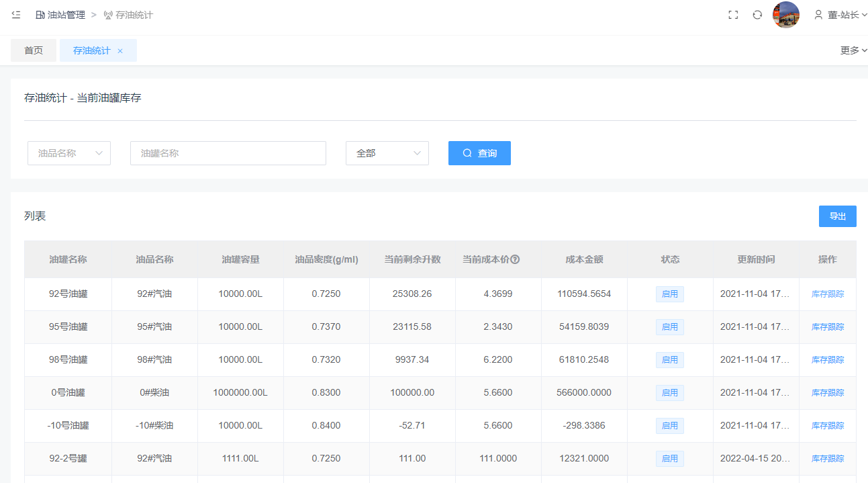Screen dimensions: 868x483
Task: Click the 查询 search button
Action: pos(479,153)
